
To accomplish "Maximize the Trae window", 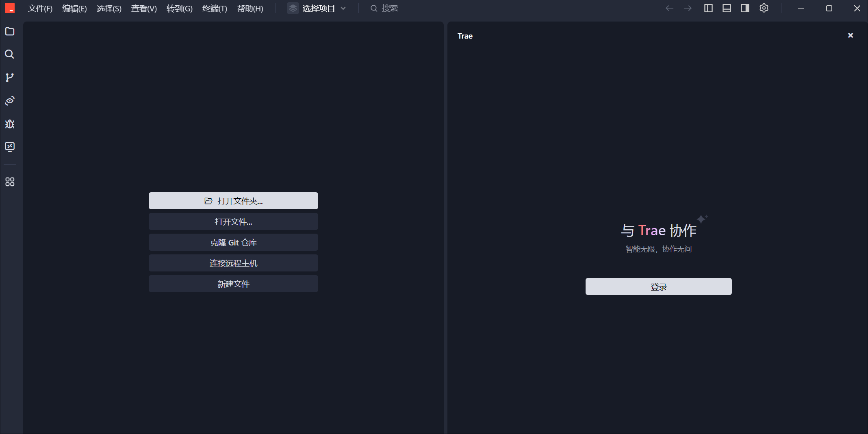I will (x=829, y=8).
